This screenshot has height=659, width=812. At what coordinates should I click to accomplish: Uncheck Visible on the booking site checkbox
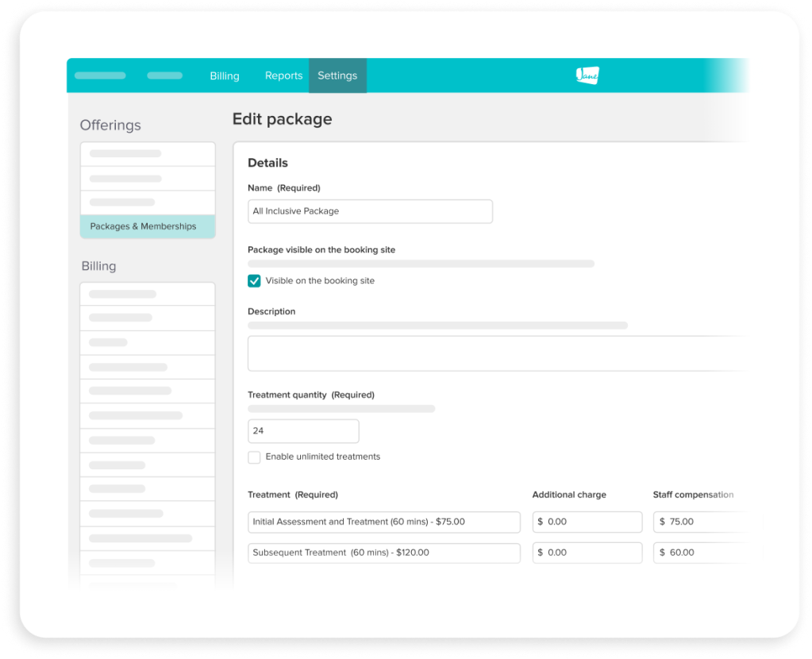coord(254,281)
